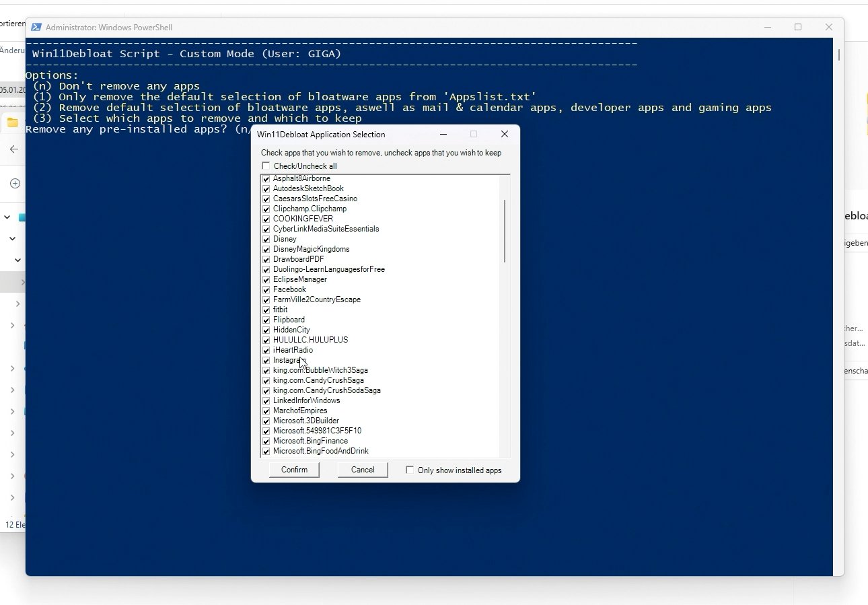Click the app list vertical scrollbar thumb
Screen dimensions: 868x605
[505, 231]
